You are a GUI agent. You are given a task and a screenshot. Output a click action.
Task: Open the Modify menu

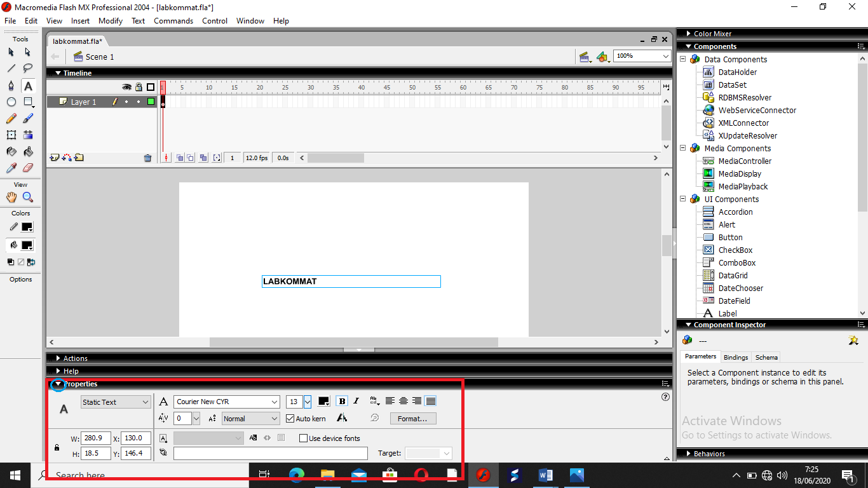tap(111, 21)
